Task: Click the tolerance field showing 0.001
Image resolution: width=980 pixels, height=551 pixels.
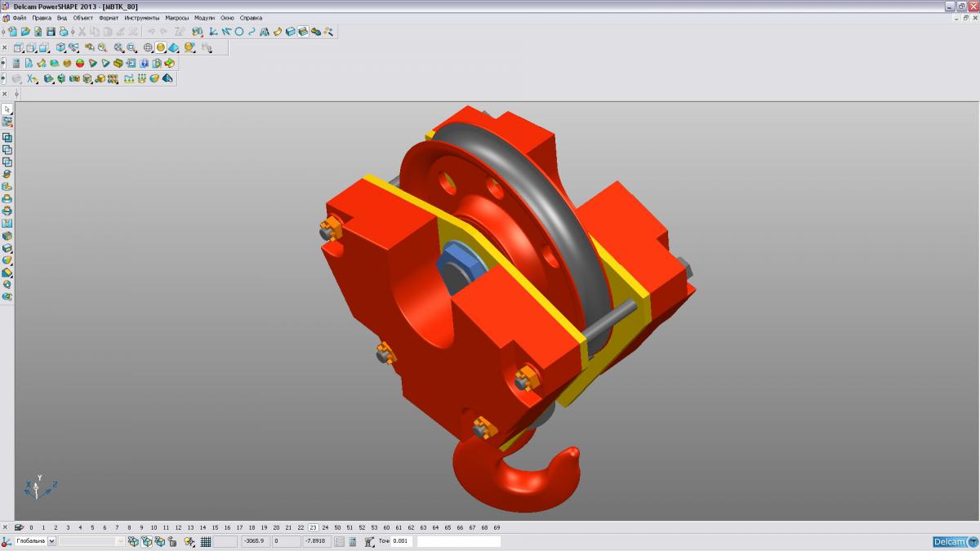Action: pyautogui.click(x=401, y=541)
